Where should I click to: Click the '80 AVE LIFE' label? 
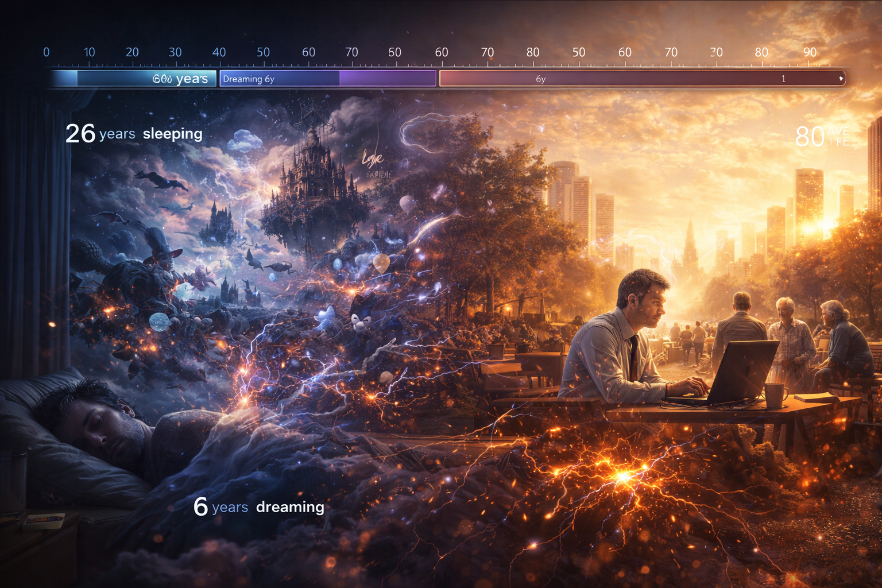point(822,137)
